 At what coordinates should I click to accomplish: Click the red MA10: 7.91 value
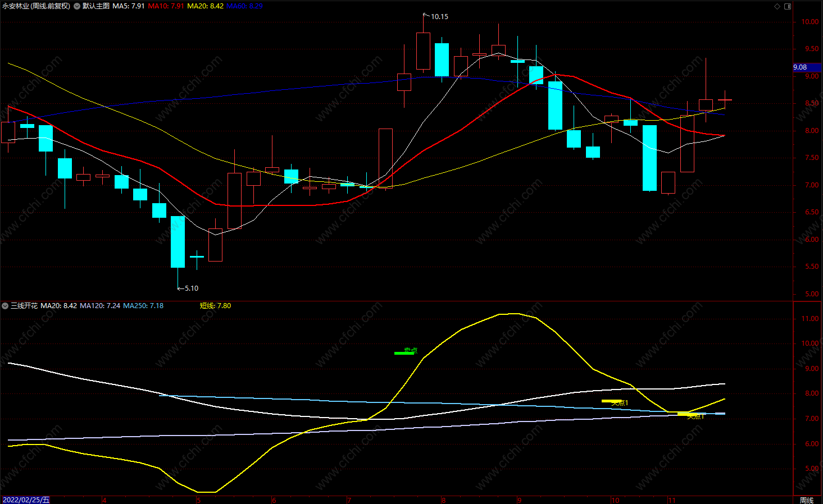166,6
